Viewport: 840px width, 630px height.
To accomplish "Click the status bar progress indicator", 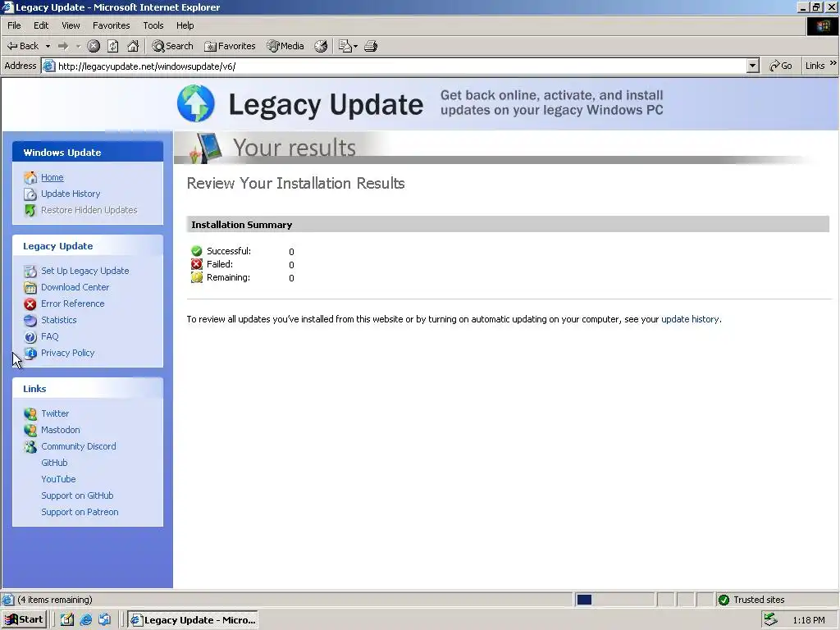I will [614, 600].
